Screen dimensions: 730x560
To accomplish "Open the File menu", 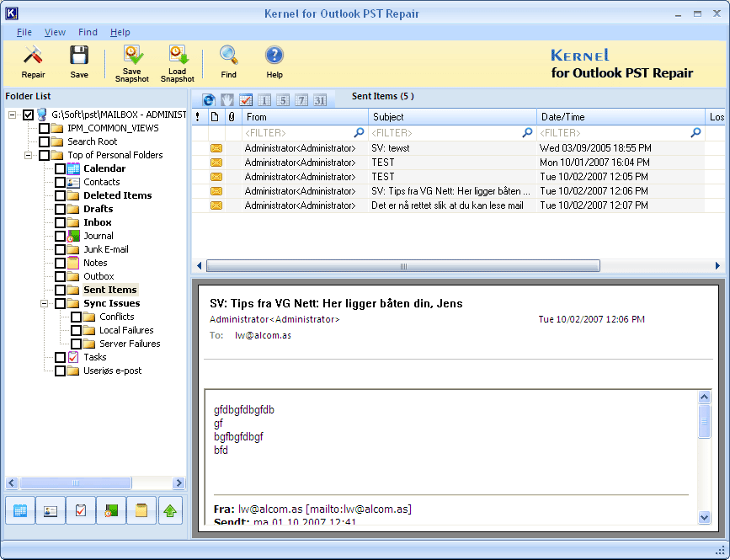I will (24, 32).
